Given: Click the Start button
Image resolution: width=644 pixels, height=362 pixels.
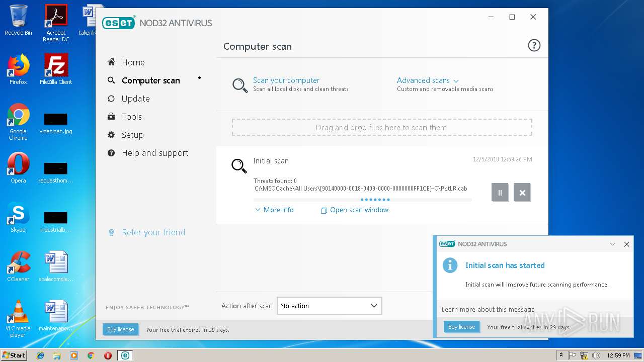Looking at the screenshot, I should tap(14, 355).
